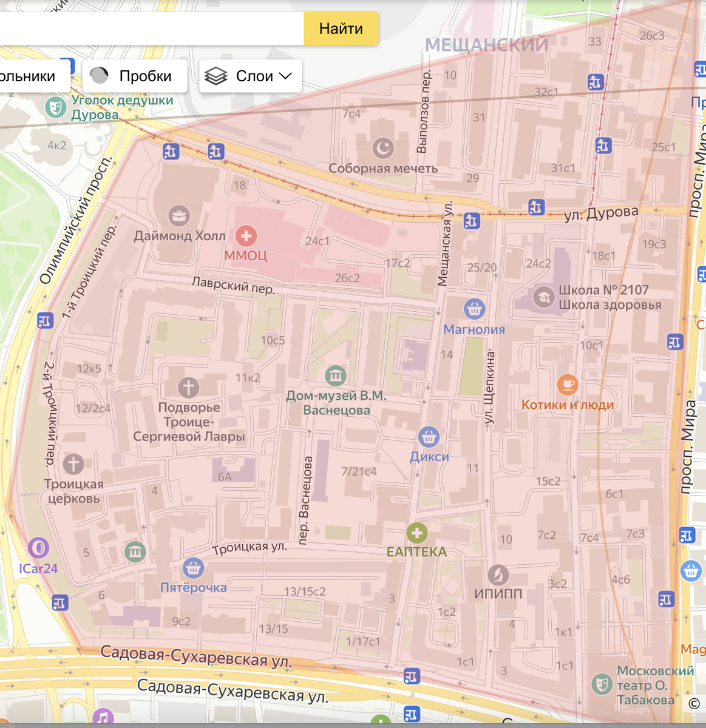Click house number 1/17с1
The image size is (706, 728).
(363, 641)
